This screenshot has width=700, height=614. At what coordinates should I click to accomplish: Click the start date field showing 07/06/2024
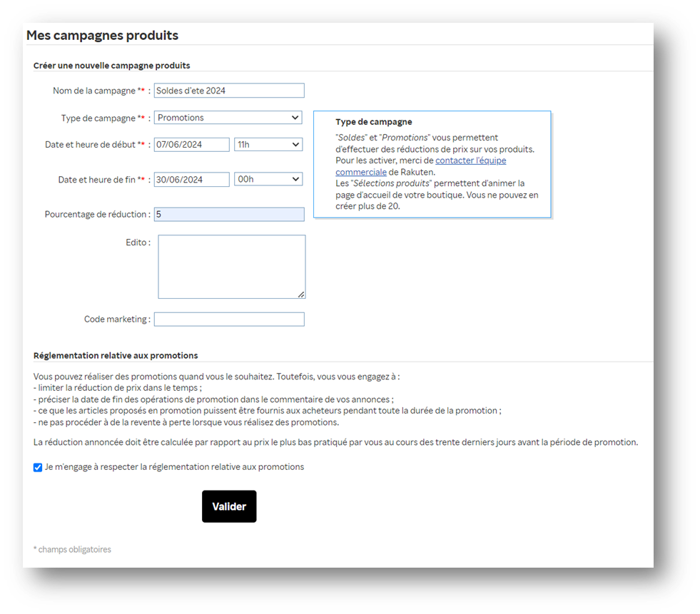tap(191, 145)
